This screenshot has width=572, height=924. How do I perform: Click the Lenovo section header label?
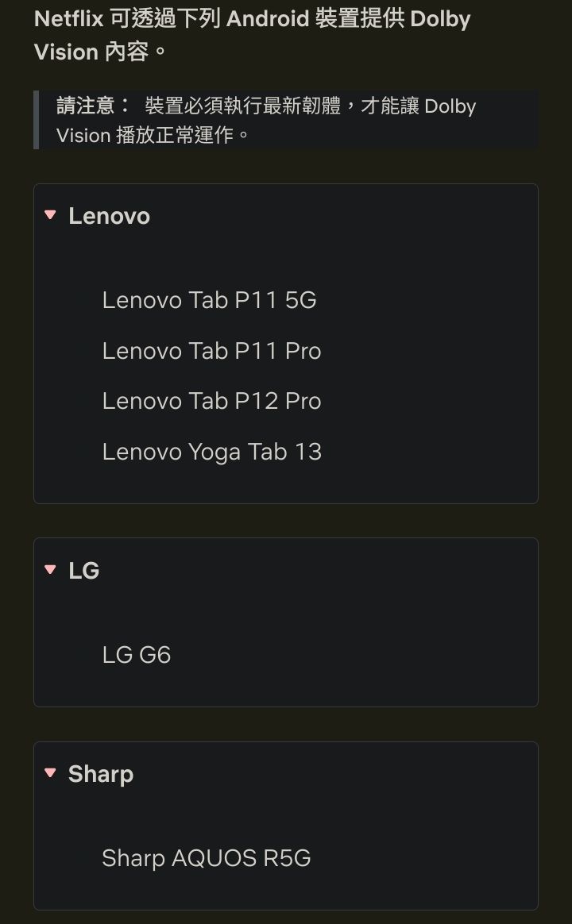pyautogui.click(x=109, y=216)
